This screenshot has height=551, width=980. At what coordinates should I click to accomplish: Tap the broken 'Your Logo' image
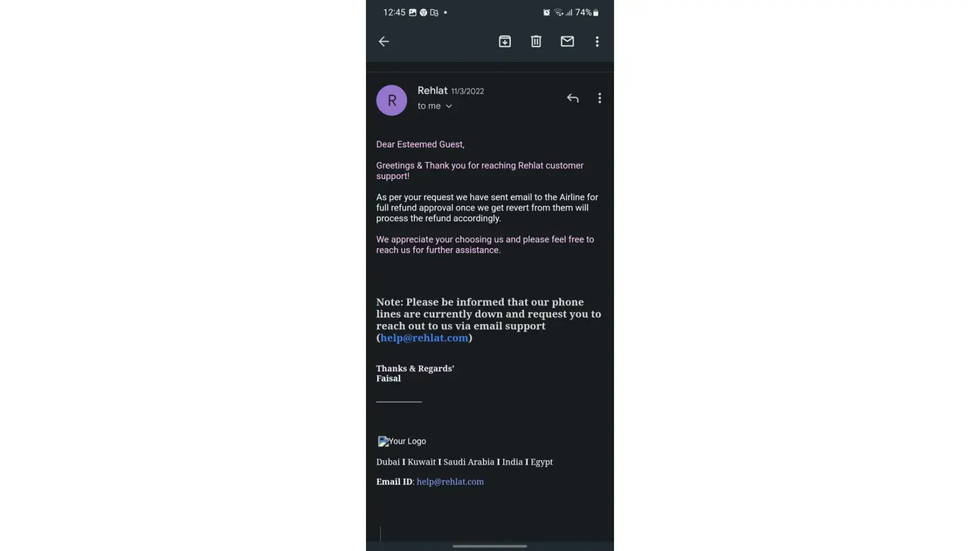click(402, 441)
